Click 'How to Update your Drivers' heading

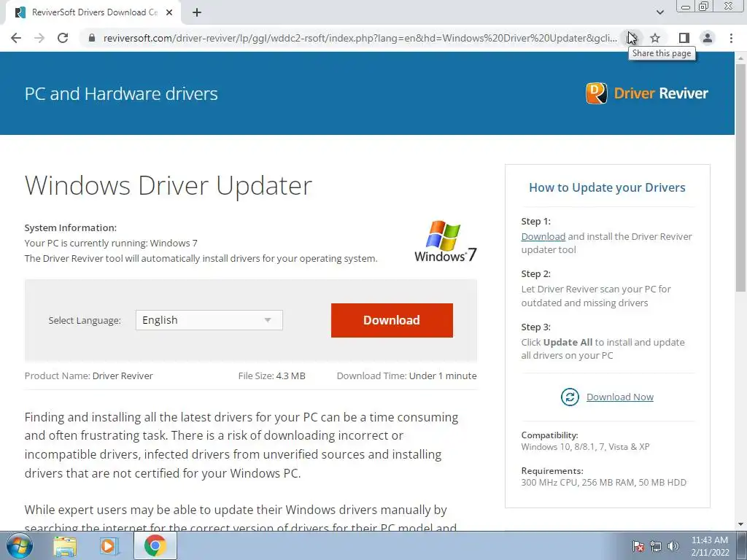click(x=607, y=187)
